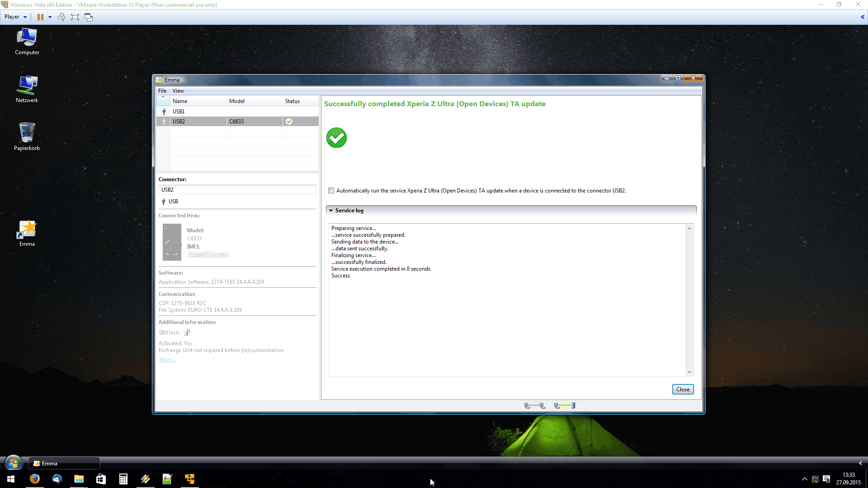Open the Notepad++ icon in taskbar
The image size is (868, 488).
point(167,479)
